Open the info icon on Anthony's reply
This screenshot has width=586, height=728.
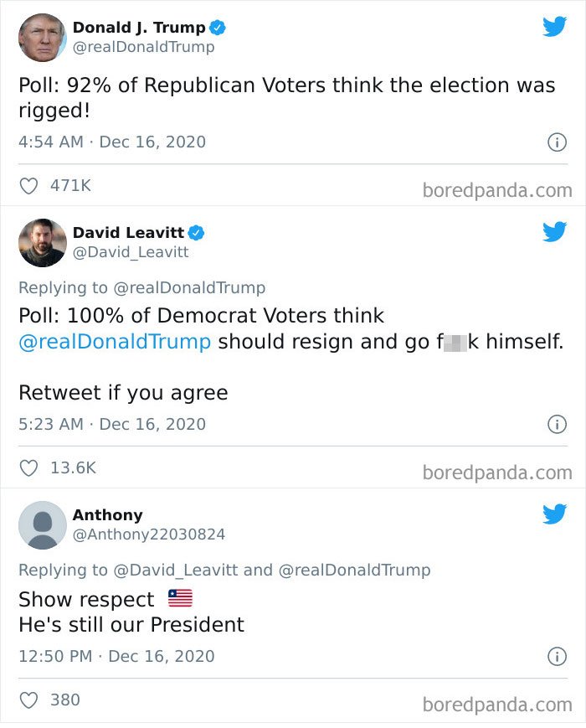[x=557, y=656]
